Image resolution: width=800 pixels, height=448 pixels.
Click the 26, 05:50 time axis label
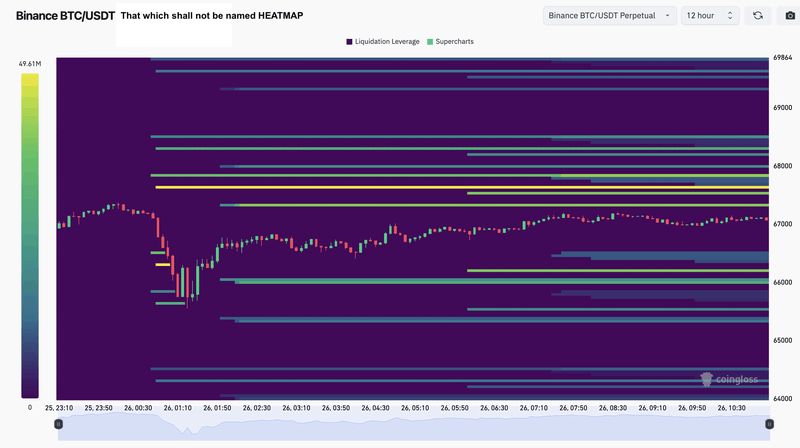coord(455,408)
